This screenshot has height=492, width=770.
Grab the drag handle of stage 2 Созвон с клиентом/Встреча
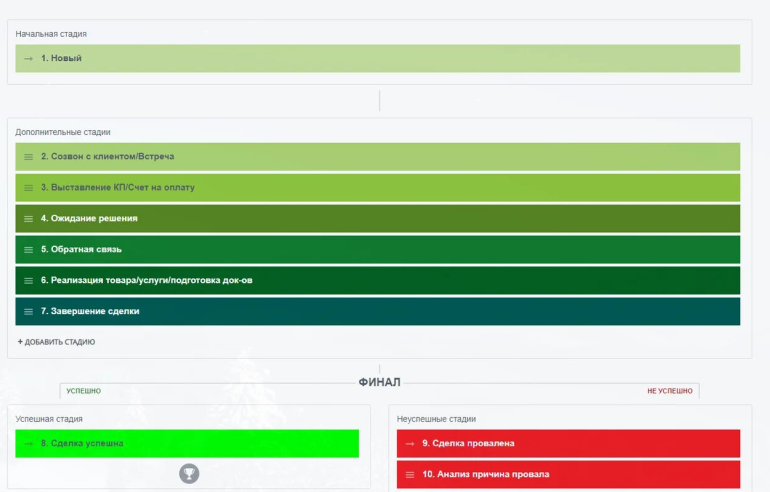coord(28,157)
